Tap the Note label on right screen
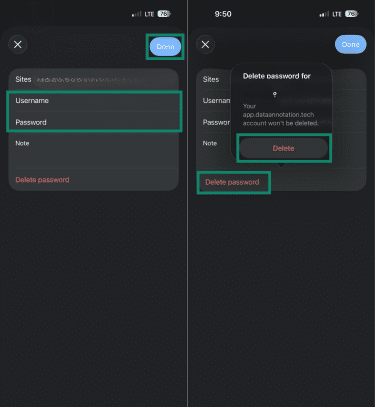The height and width of the screenshot is (407, 375). click(210, 143)
